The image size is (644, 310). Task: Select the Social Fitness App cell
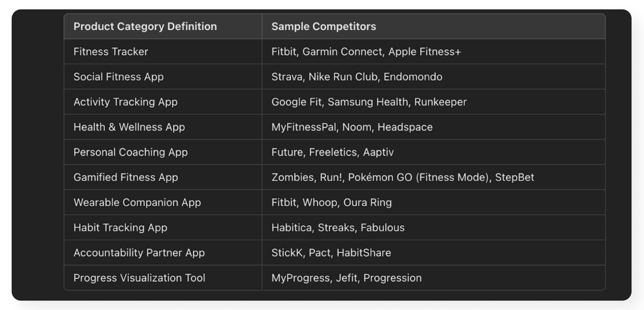(163, 77)
